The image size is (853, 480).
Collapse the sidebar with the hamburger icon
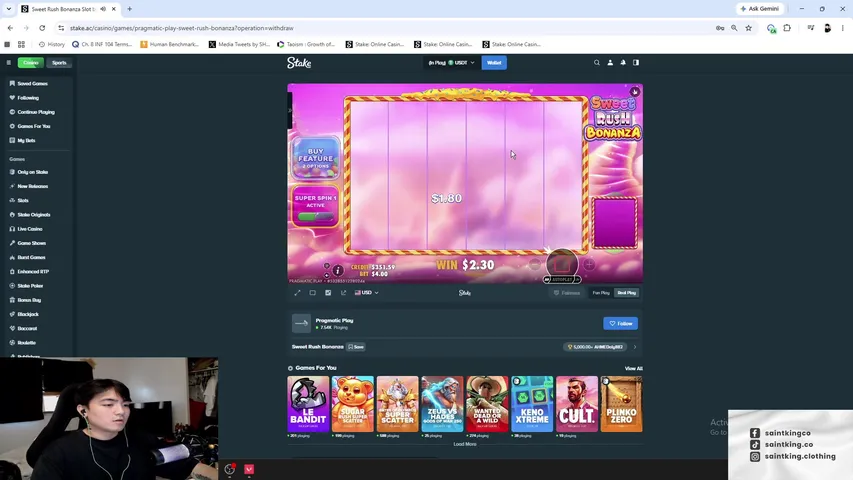[9, 63]
